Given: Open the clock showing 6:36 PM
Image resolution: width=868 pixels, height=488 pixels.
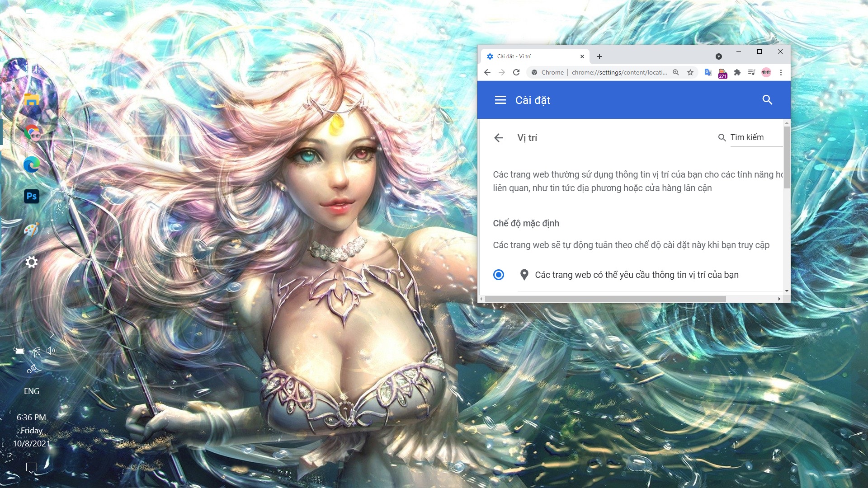Looking at the screenshot, I should pyautogui.click(x=31, y=430).
